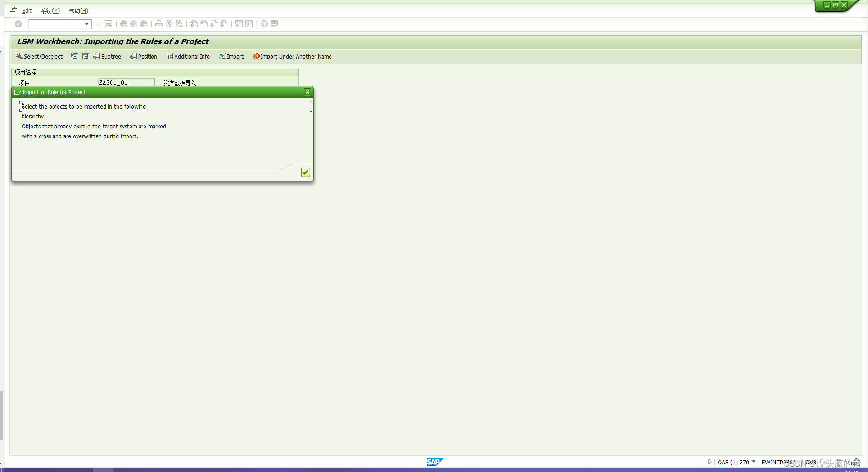Click the Cancel icon in the toolbar
This screenshot has width=868, height=472.
click(144, 24)
